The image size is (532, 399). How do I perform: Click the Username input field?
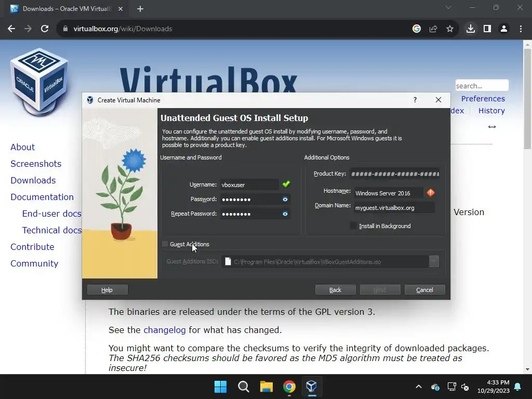249,184
